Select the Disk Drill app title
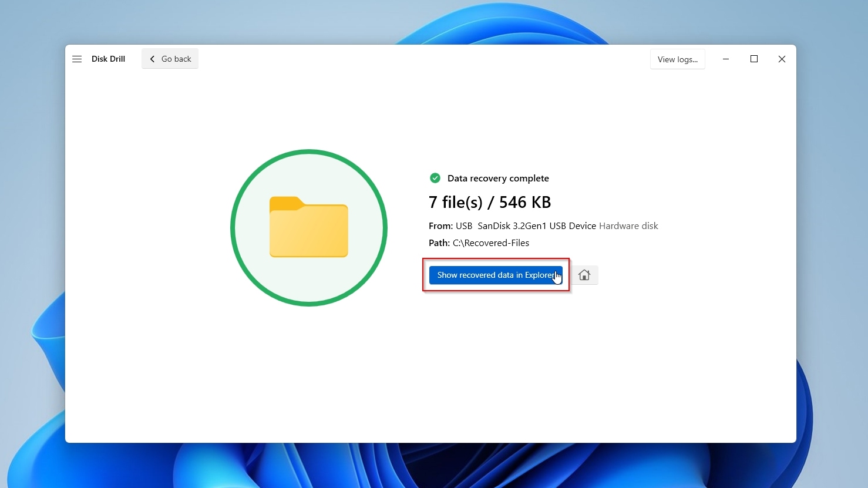The width and height of the screenshot is (868, 488). point(108,59)
